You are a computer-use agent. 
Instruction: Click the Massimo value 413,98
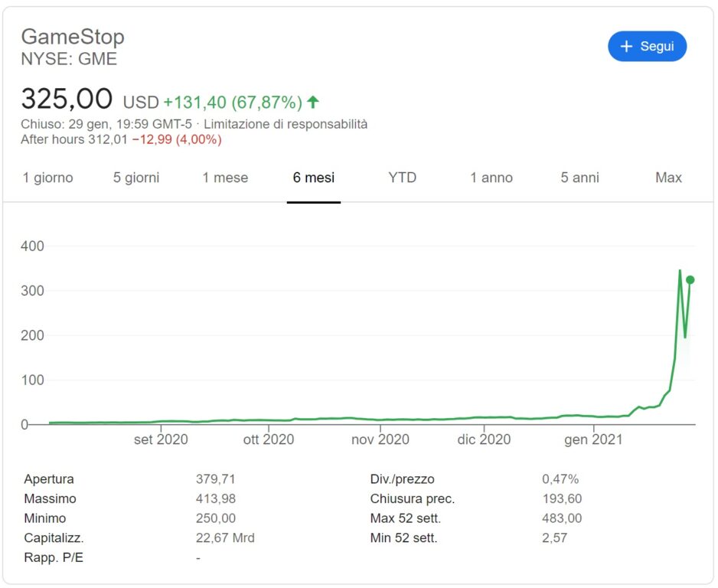pyautogui.click(x=216, y=498)
